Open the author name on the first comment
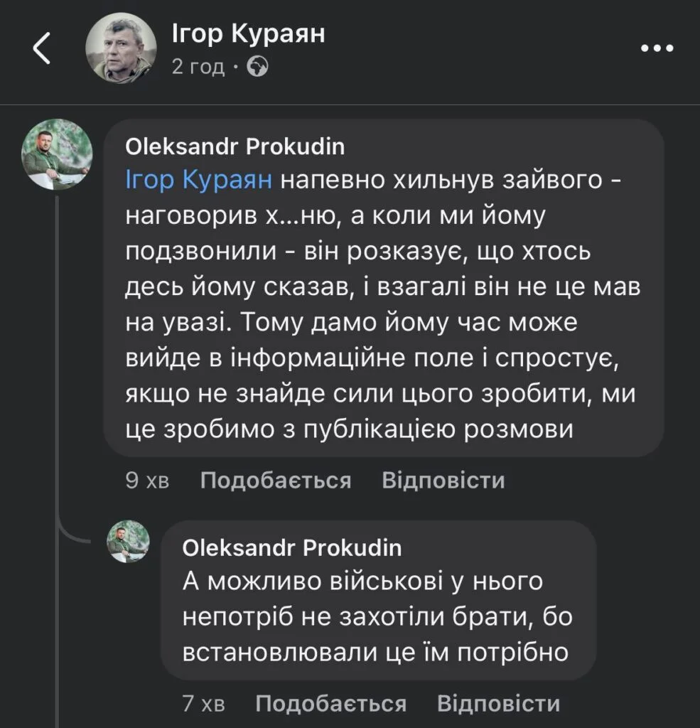 tap(235, 146)
